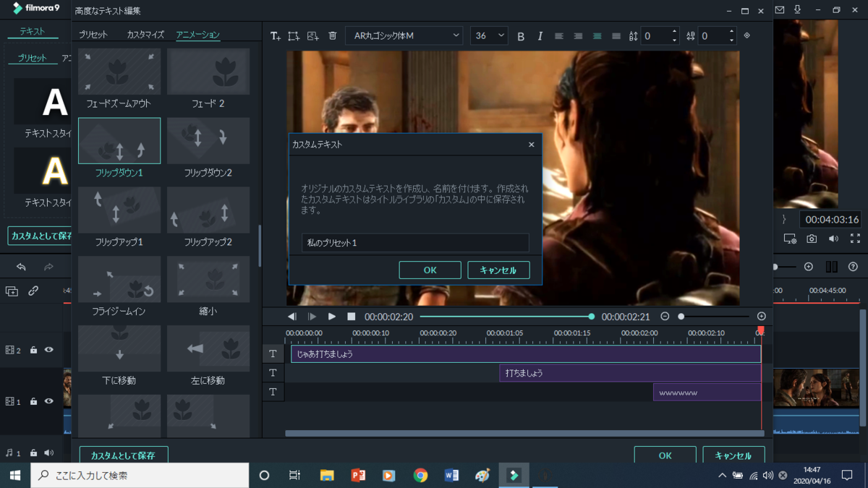The height and width of the screenshot is (488, 868).
Task: Toggle italic text formatting
Action: (540, 36)
